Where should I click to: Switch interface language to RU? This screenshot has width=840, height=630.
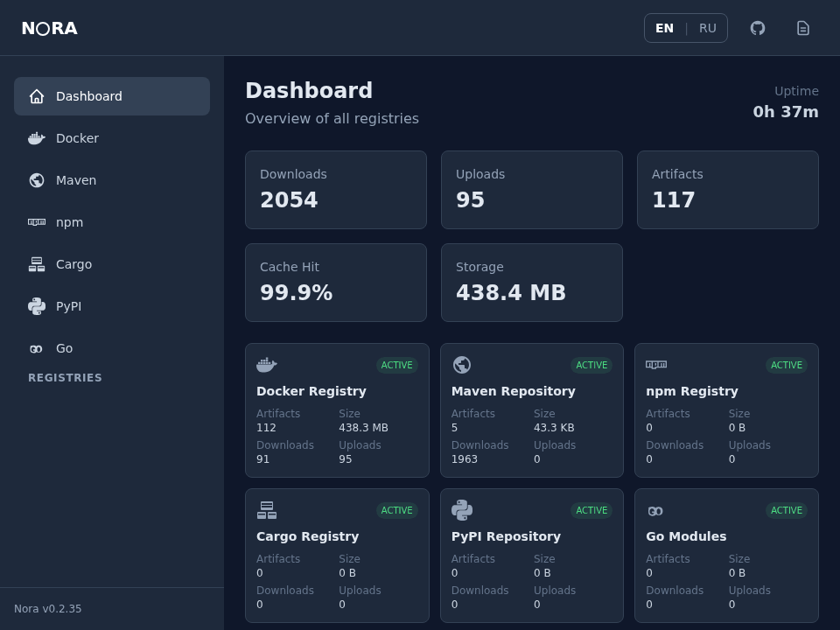pyautogui.click(x=708, y=28)
